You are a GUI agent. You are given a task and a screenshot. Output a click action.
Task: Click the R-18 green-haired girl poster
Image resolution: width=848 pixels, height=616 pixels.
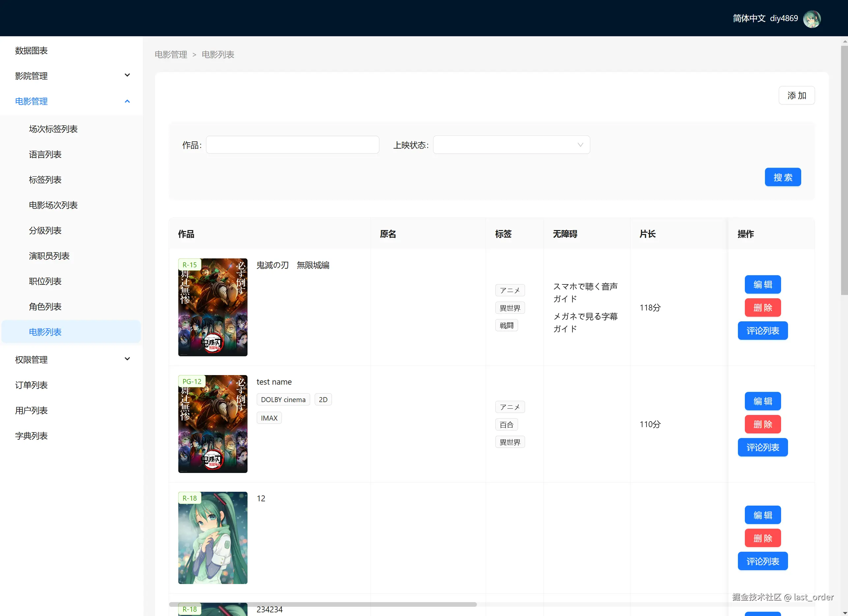pyautogui.click(x=213, y=538)
